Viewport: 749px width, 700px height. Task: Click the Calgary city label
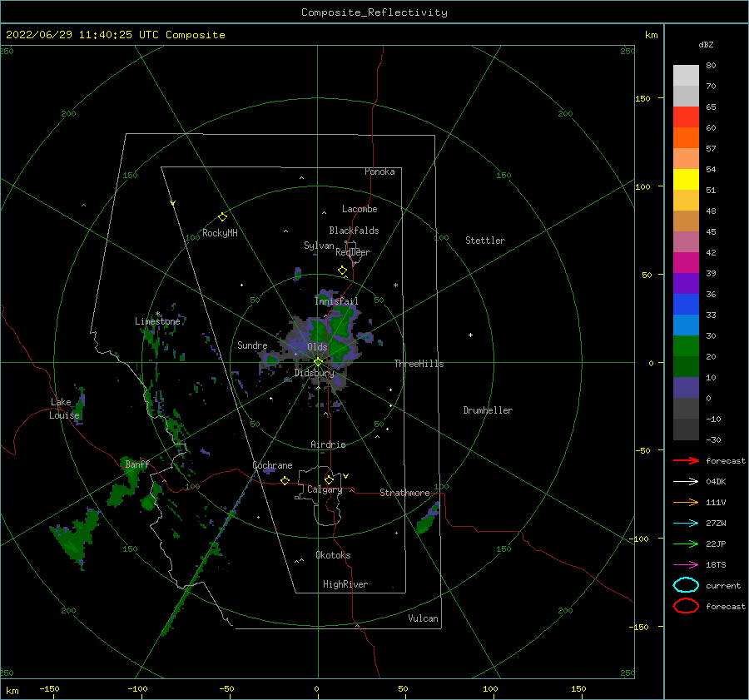click(325, 489)
